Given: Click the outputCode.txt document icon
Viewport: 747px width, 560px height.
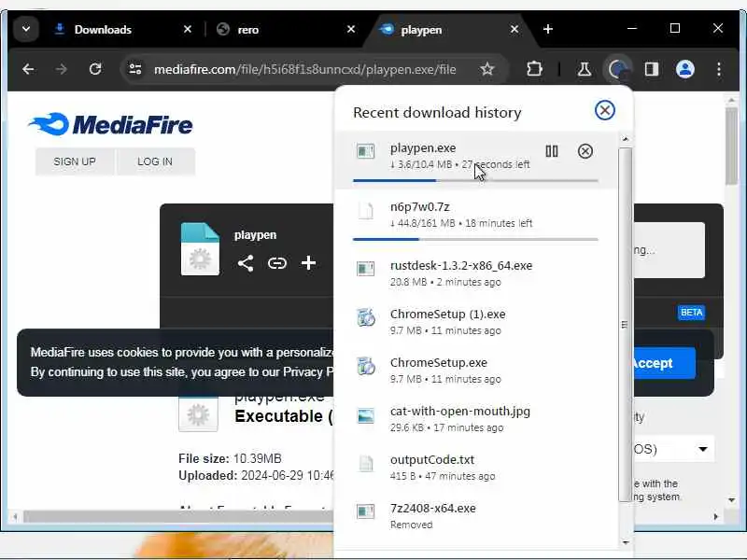Looking at the screenshot, I should point(365,463).
